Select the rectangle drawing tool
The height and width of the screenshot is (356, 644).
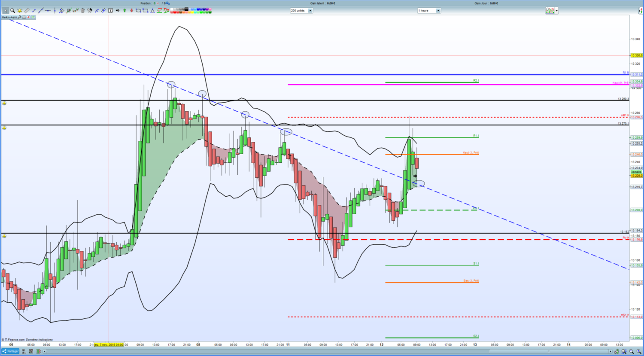point(146,10)
